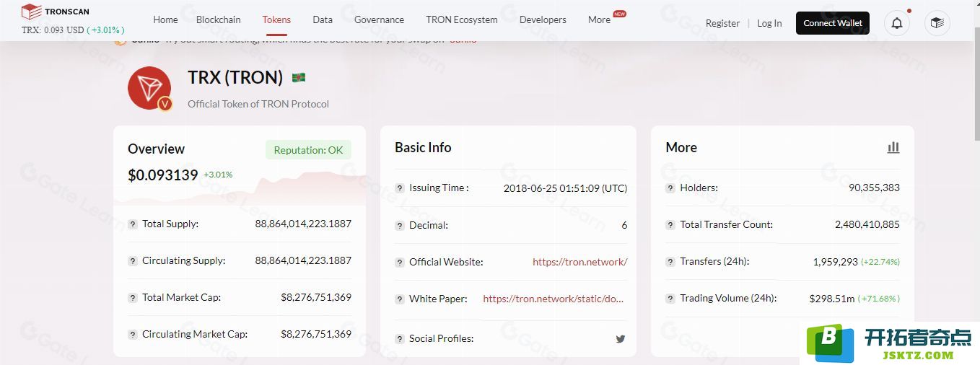The width and height of the screenshot is (980, 365).
Task: Click the Register link
Action: tap(722, 23)
